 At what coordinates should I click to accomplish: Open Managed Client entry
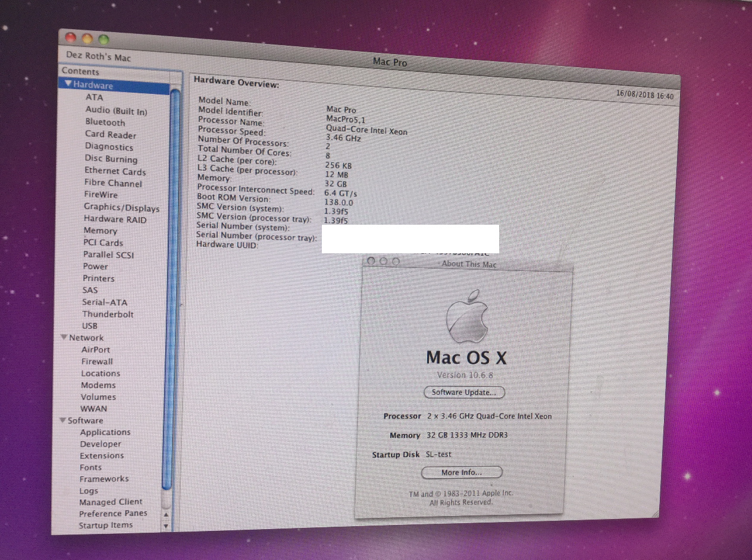[x=111, y=502]
